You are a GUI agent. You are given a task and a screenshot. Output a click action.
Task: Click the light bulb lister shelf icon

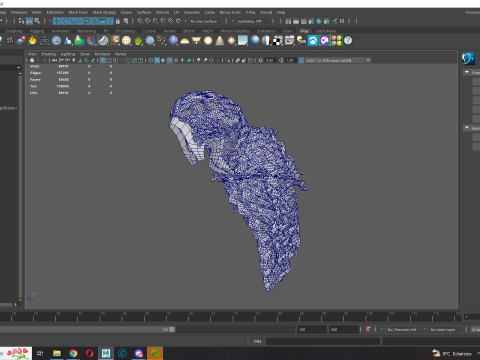[301, 41]
